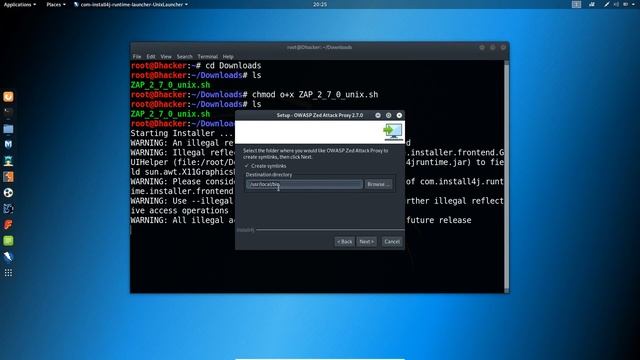The height and width of the screenshot is (360, 640).
Task: Open the terminal Help menu
Action: click(228, 57)
